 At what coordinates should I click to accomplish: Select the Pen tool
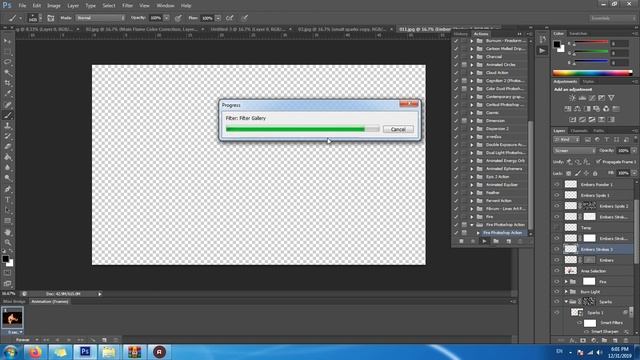7,189
